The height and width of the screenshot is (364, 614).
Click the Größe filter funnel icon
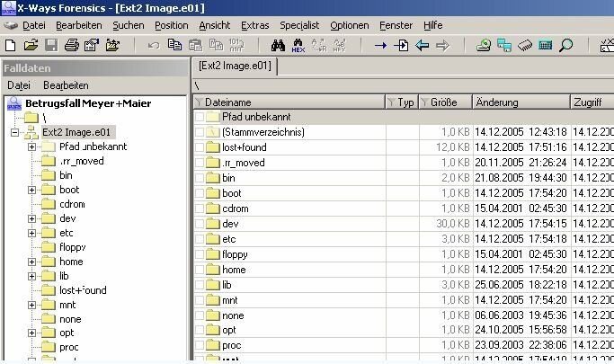424,102
